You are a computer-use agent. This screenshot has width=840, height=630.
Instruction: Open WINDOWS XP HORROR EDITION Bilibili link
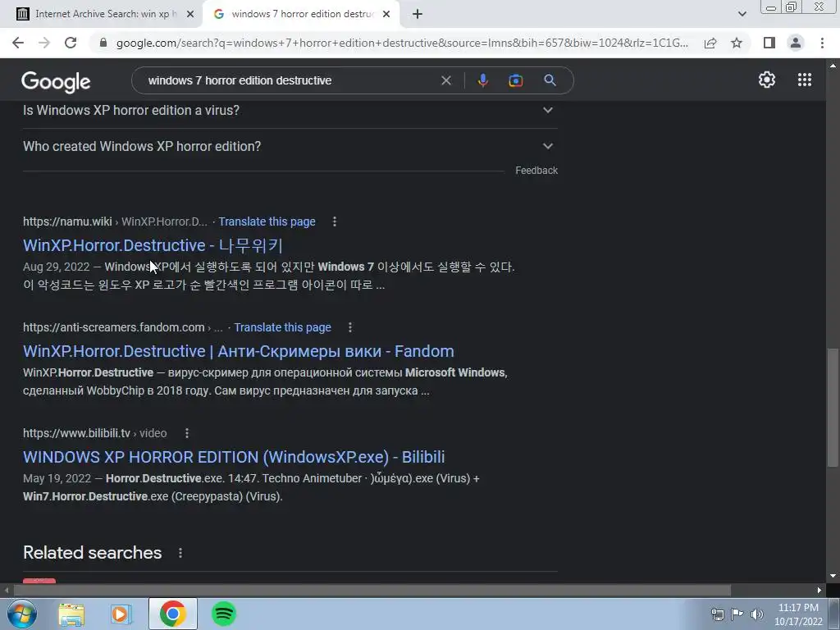(234, 457)
